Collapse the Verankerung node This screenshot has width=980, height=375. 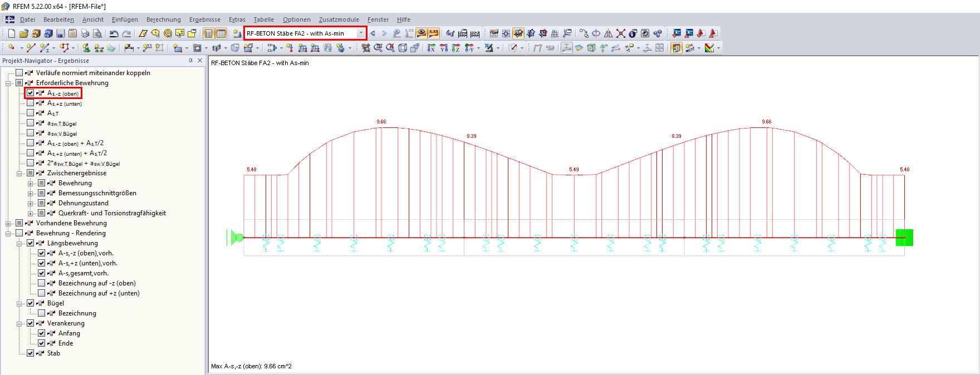(x=19, y=324)
